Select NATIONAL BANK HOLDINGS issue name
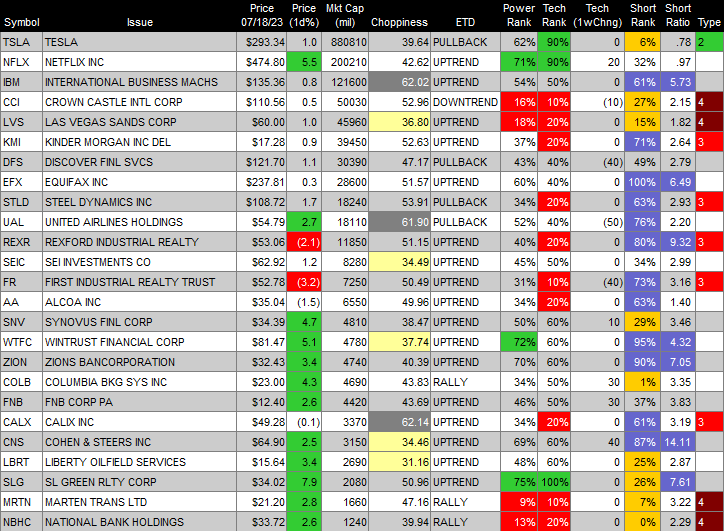724x531 pixels. click(x=114, y=522)
